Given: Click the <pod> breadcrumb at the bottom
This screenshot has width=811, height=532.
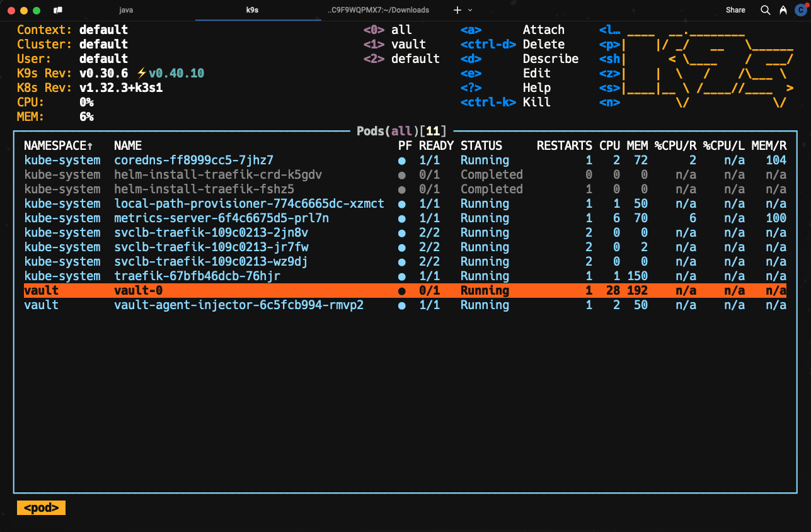Looking at the screenshot, I should pyautogui.click(x=41, y=508).
